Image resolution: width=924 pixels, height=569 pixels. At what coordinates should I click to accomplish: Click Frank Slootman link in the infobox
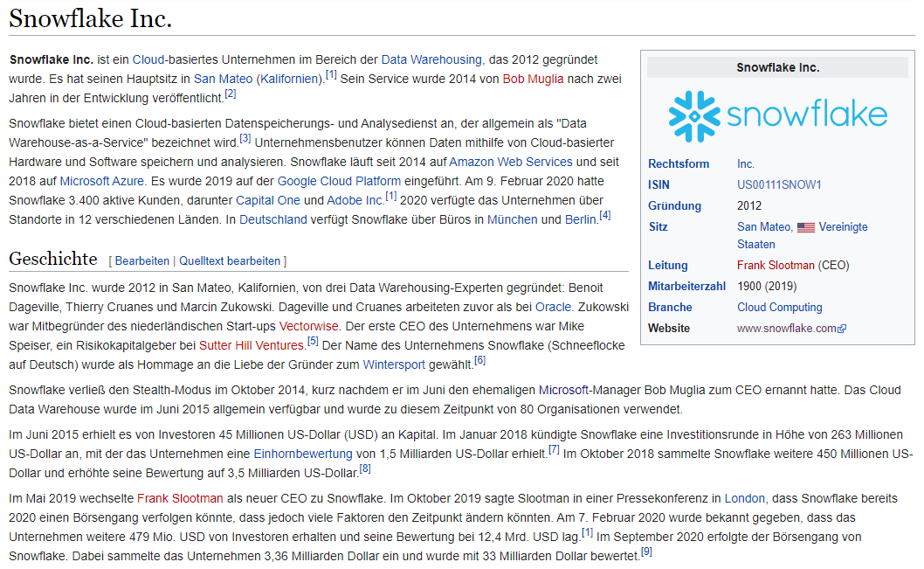[x=776, y=266]
